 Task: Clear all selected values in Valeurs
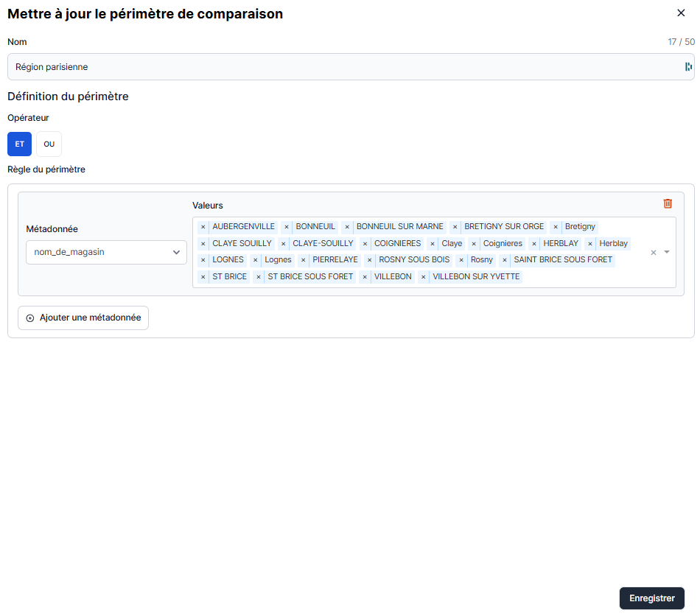653,253
